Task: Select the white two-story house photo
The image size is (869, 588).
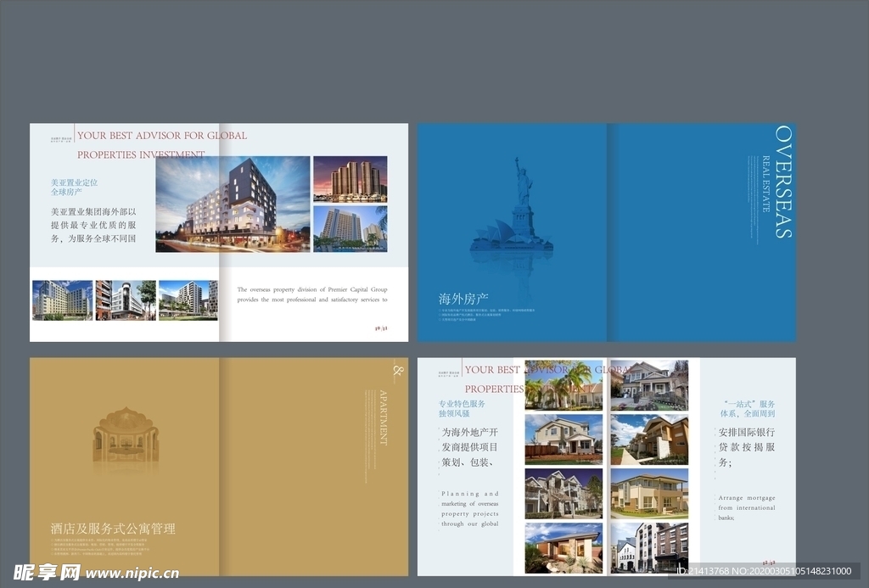Action: pos(563,440)
